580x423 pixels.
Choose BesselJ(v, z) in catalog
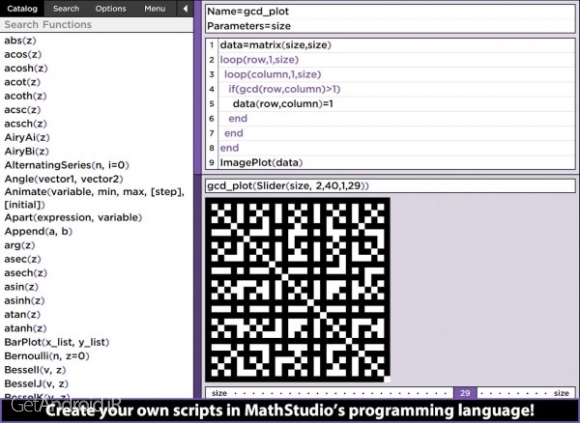tap(36, 384)
